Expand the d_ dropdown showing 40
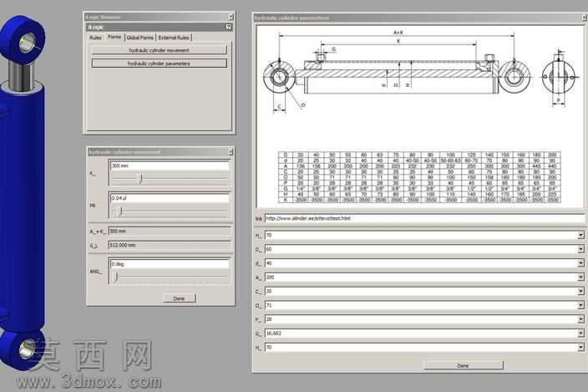 click(x=580, y=263)
